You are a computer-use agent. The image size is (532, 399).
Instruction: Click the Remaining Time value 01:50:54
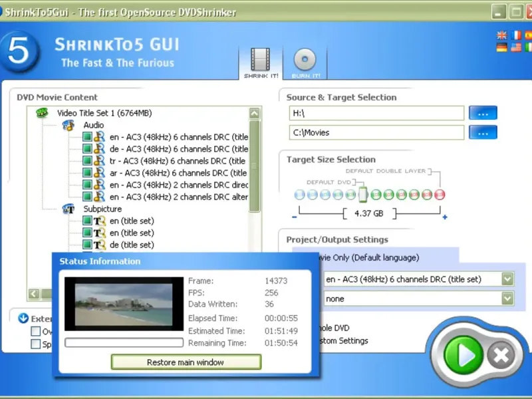281,343
